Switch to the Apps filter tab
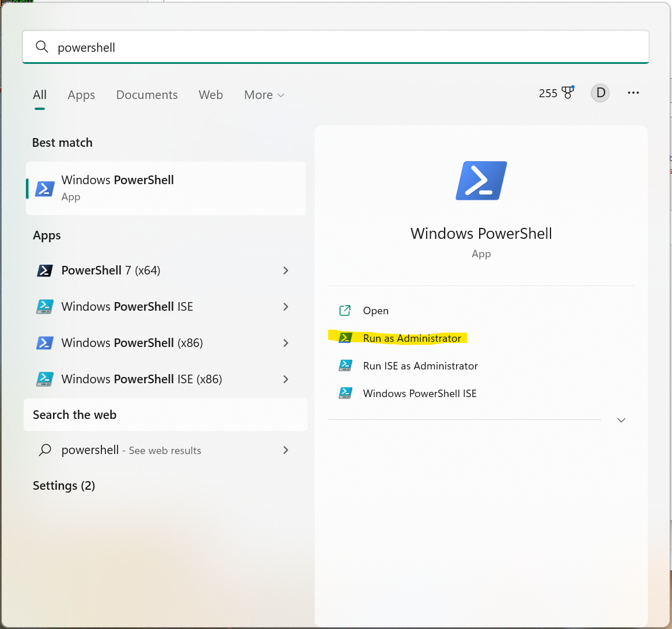Screen dimensions: 672x629 coord(81,95)
